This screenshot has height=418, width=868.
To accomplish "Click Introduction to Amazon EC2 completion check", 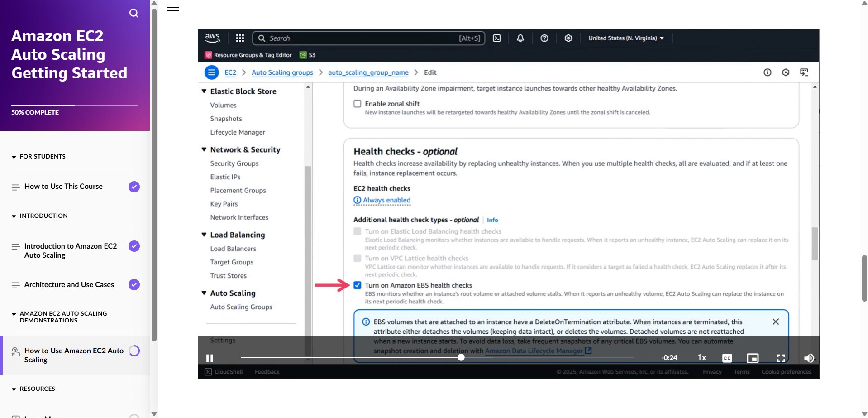I will pos(134,246).
